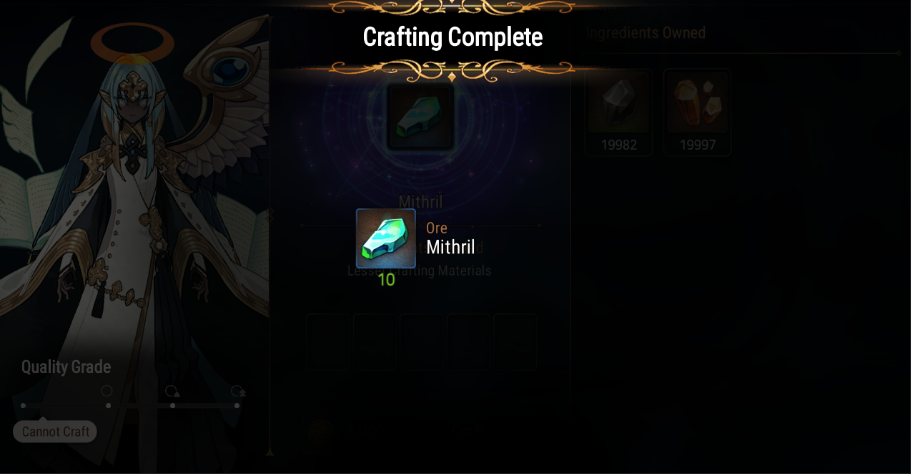Click the crafted Mithril reward icon

click(386, 239)
